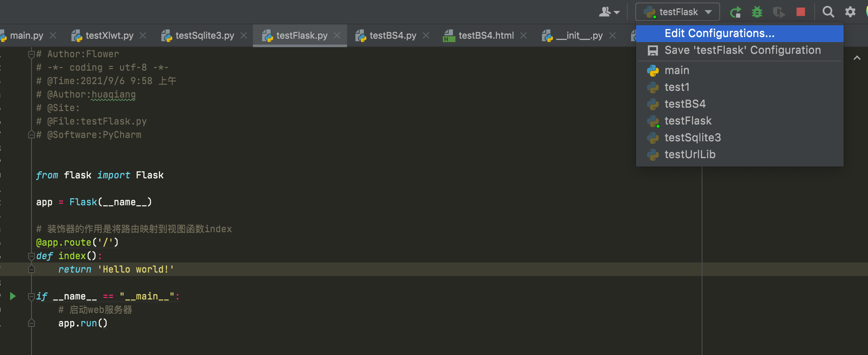Click the fold end marker at @Software comment
Screen dimensions: 868x355
coord(31,135)
